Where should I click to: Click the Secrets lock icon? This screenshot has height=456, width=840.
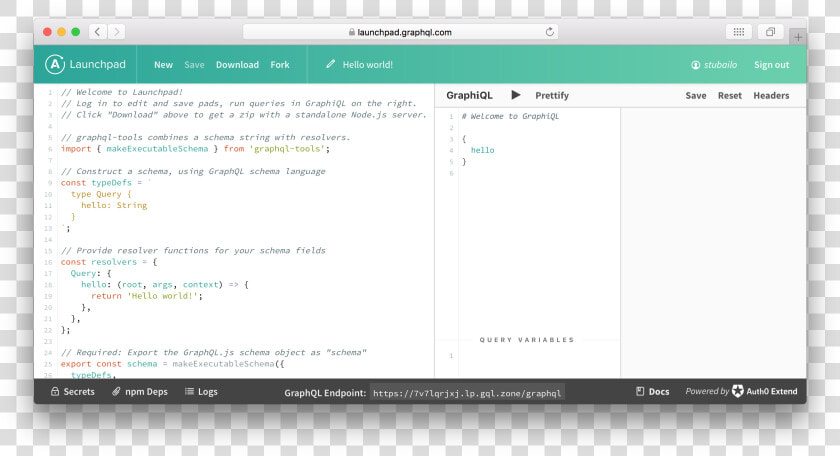55,391
